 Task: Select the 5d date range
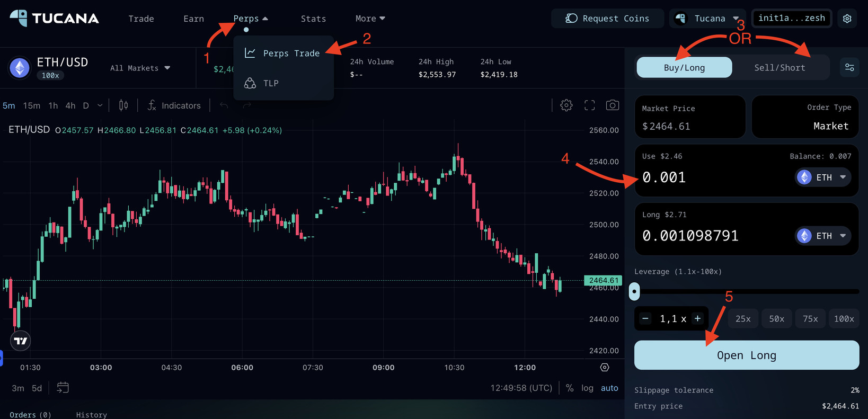pyautogui.click(x=37, y=388)
